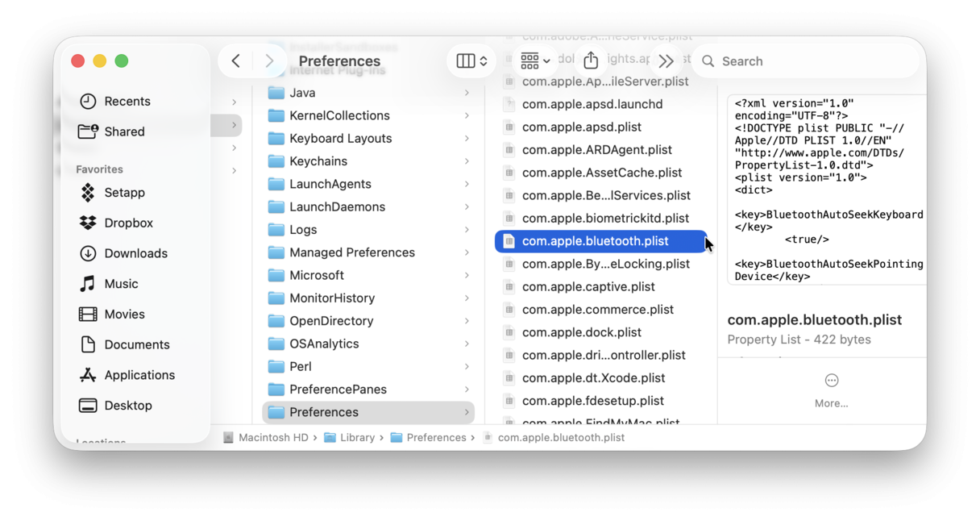Click the Search field

click(806, 61)
